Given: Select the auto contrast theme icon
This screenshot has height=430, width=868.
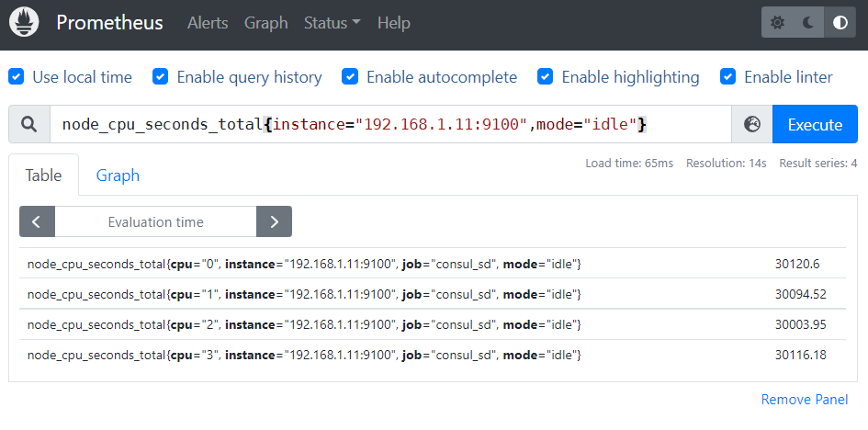Looking at the screenshot, I should pos(840,23).
